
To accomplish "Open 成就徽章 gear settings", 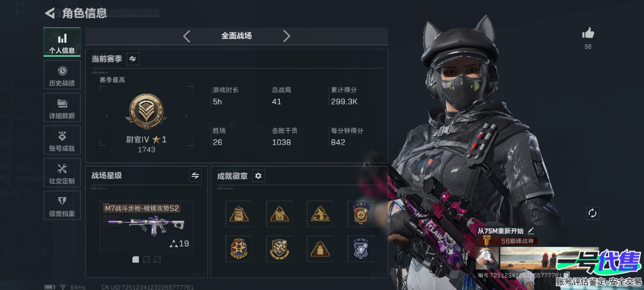I will (x=258, y=176).
